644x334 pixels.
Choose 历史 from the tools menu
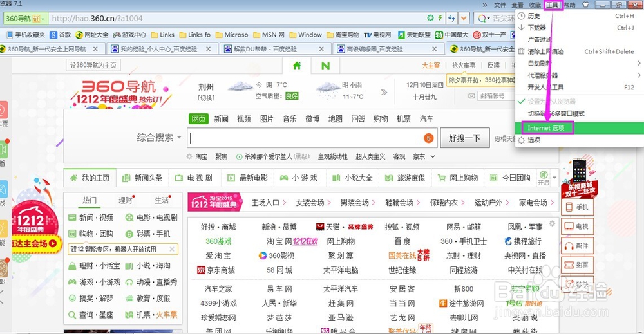point(579,16)
